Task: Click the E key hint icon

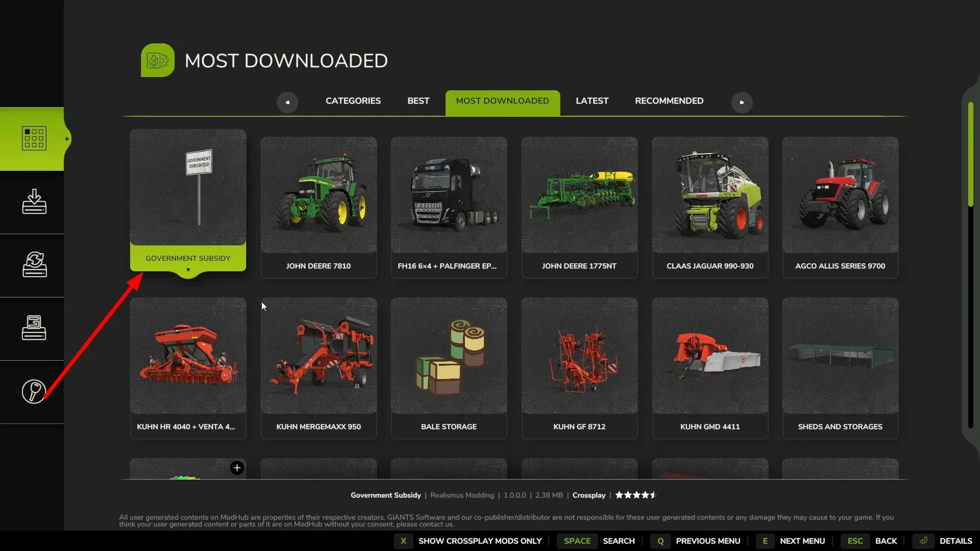Action: coord(765,541)
